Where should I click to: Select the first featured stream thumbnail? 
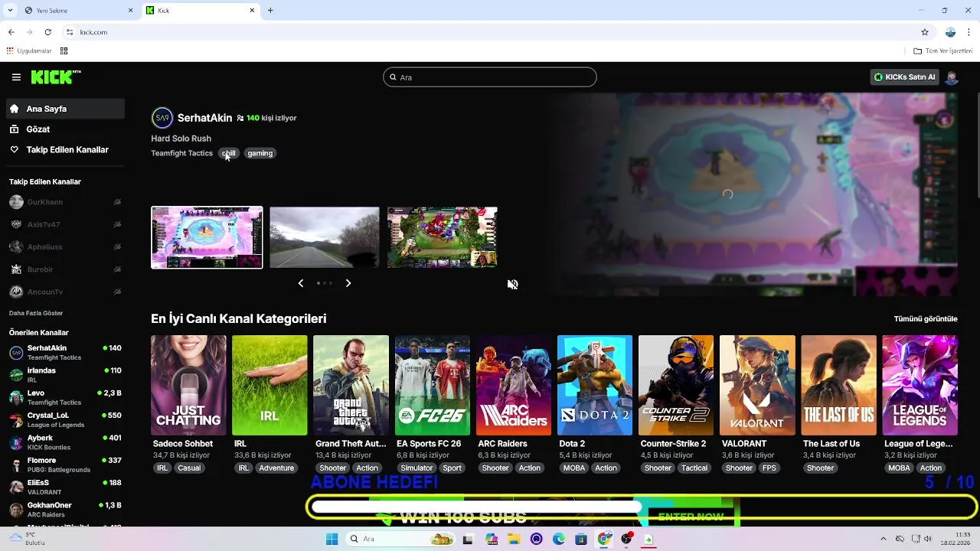207,237
